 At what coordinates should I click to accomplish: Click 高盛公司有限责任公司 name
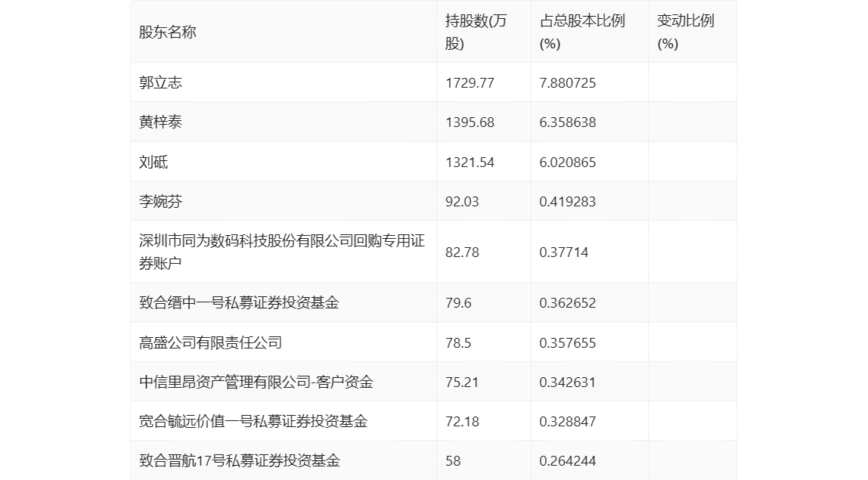click(x=210, y=342)
